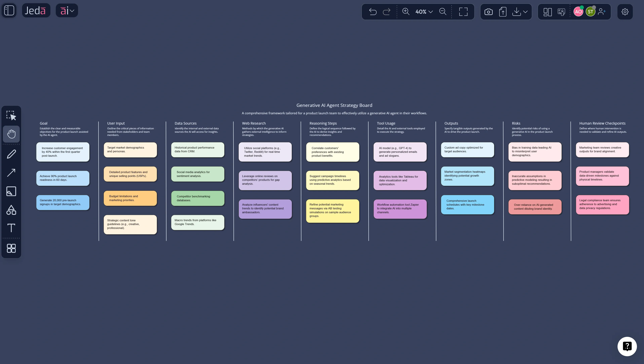Select the image insert tool
Viewport: 644px width, 364px height.
[11, 191]
